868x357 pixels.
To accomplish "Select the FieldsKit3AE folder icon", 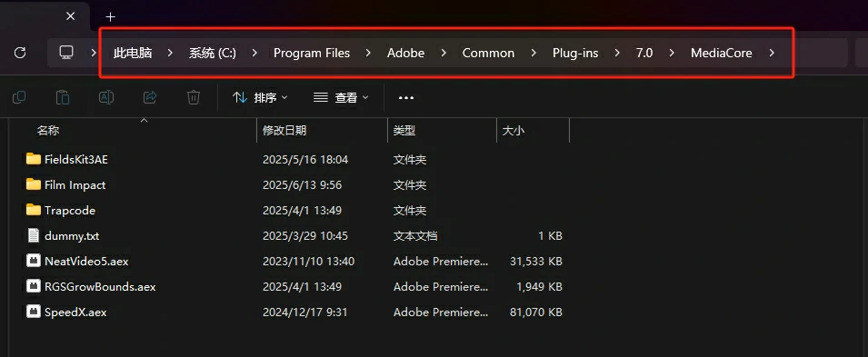I will point(34,159).
